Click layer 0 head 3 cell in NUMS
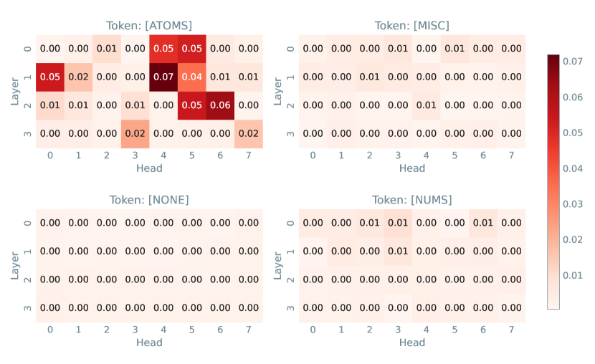Image resolution: width=595 pixels, height=364 pixels. pyautogui.click(x=398, y=223)
